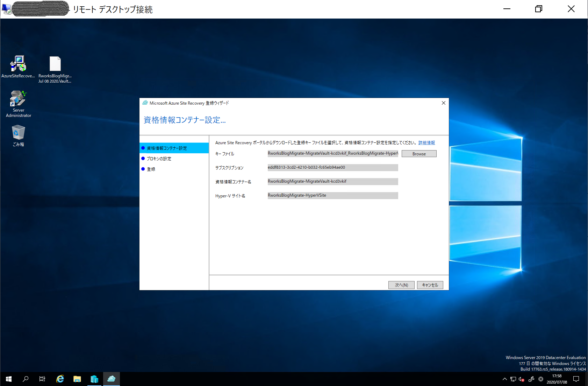
Task: Open AzureSiteRecovery installer desktop icon
Action: pos(18,66)
